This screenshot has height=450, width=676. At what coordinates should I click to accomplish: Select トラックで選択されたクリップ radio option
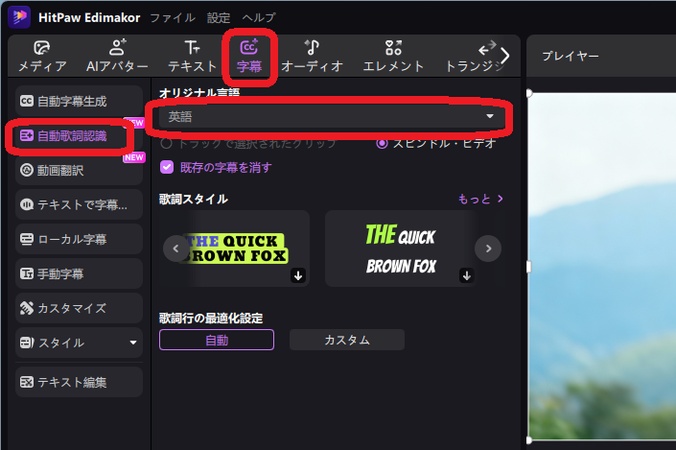[x=247, y=144]
